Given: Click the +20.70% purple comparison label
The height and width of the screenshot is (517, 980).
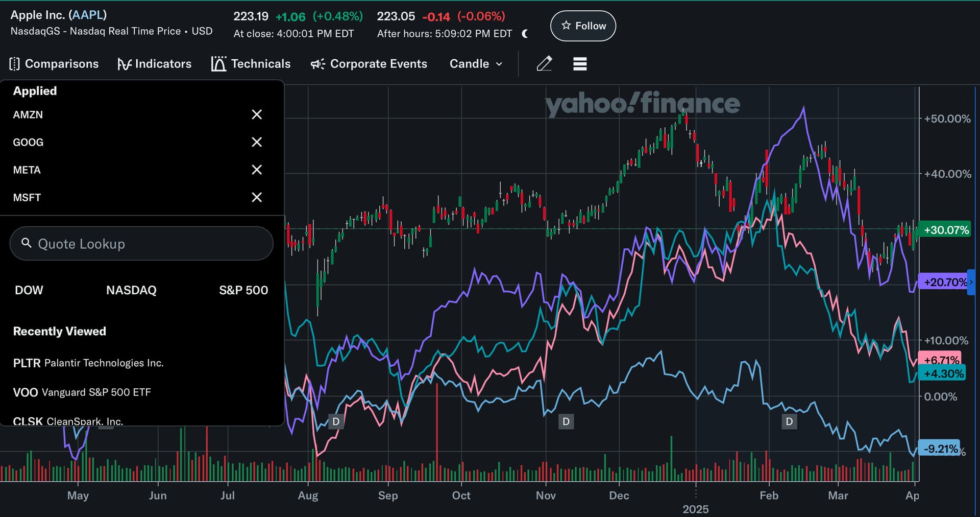Looking at the screenshot, I should point(944,282).
